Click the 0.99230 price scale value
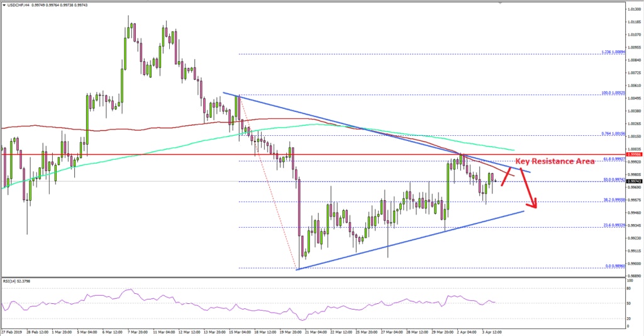644x336 pixels. [635, 238]
